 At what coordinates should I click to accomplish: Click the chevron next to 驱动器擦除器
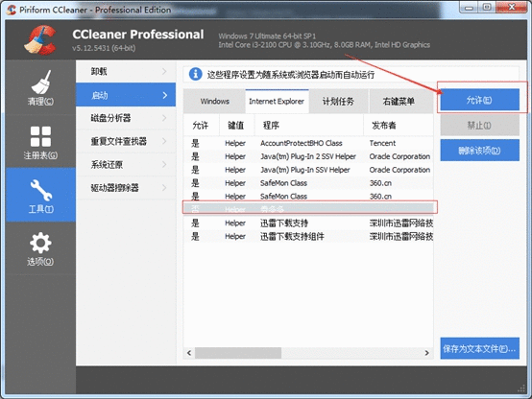pyautogui.click(x=164, y=187)
